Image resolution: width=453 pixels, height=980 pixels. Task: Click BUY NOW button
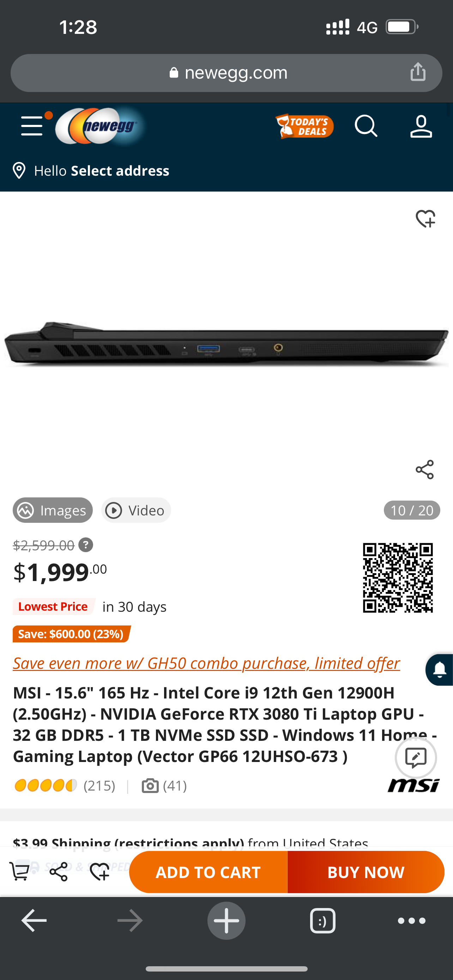pos(366,872)
